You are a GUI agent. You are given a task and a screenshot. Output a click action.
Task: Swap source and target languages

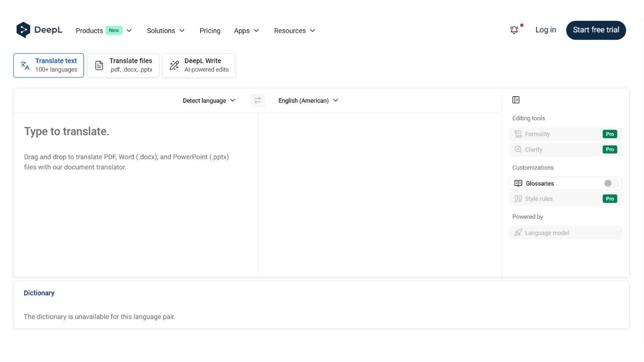(x=257, y=100)
